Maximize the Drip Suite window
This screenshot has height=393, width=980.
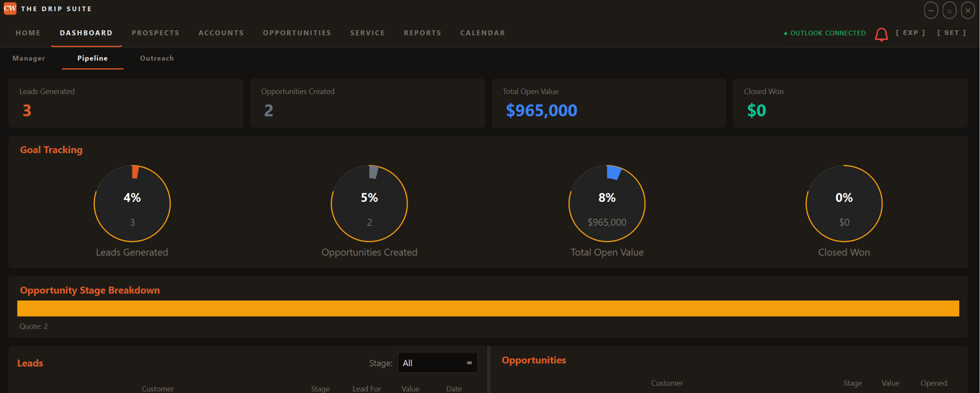(x=949, y=10)
